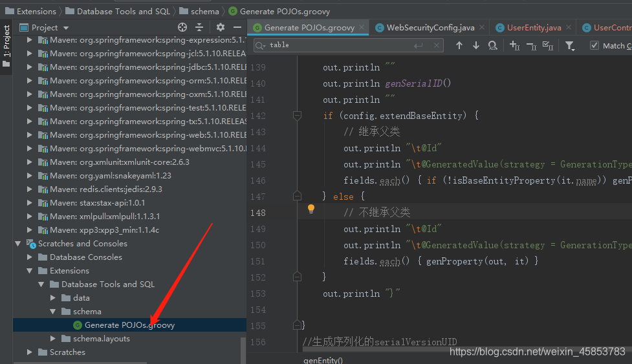Click the magnifier search history icon
Image resolution: width=632 pixels, height=364 pixels.
pyautogui.click(x=261, y=45)
